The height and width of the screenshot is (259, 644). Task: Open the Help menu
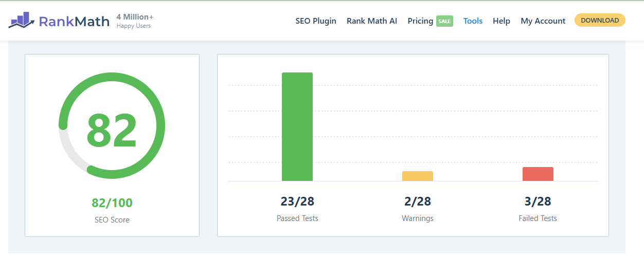[502, 21]
